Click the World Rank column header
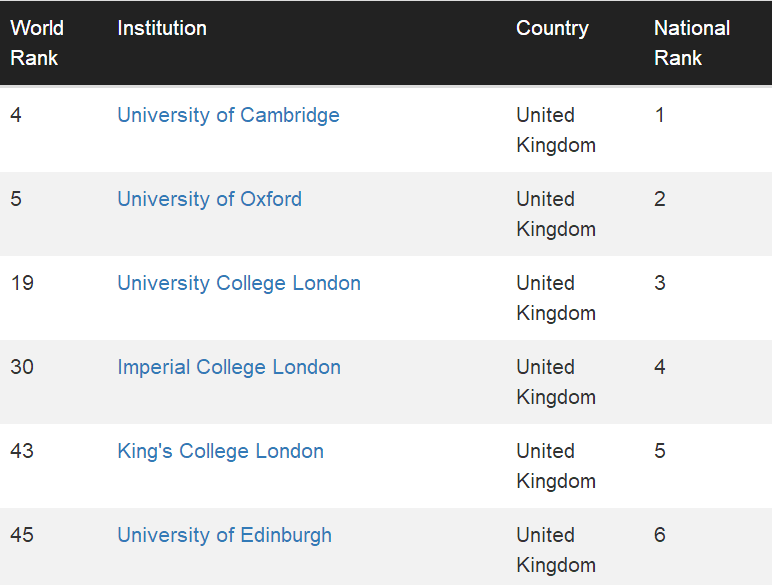 click(35, 43)
